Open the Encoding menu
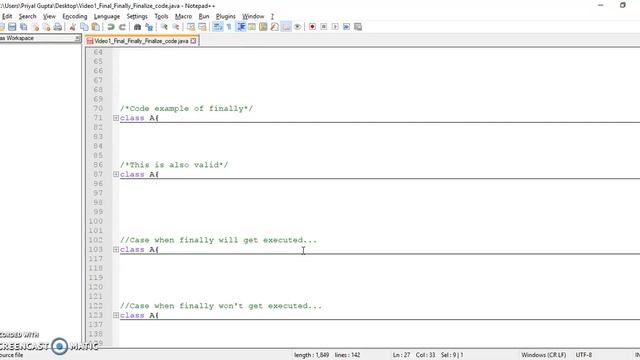Image resolution: width=640 pixels, height=360 pixels. point(75,16)
